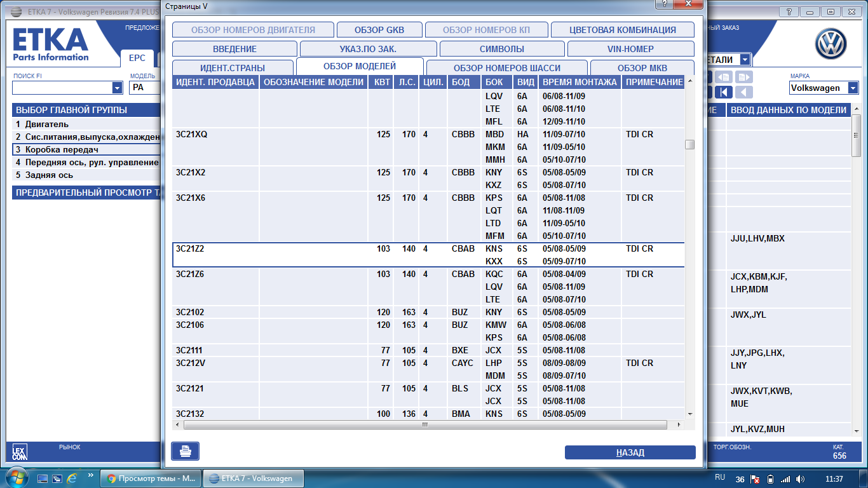
Task: Click the first-page navigation arrow icon
Action: (722, 92)
